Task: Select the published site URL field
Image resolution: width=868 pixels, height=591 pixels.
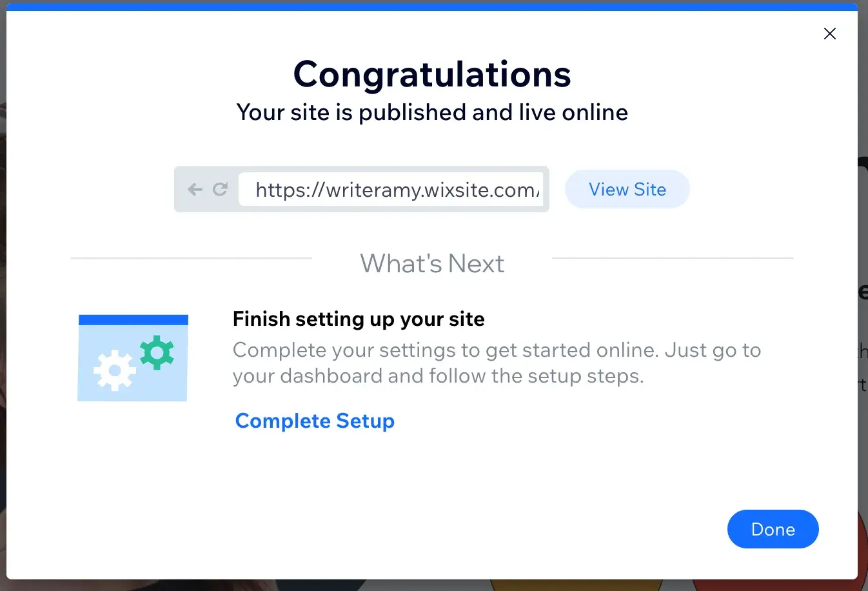Action: (x=391, y=190)
